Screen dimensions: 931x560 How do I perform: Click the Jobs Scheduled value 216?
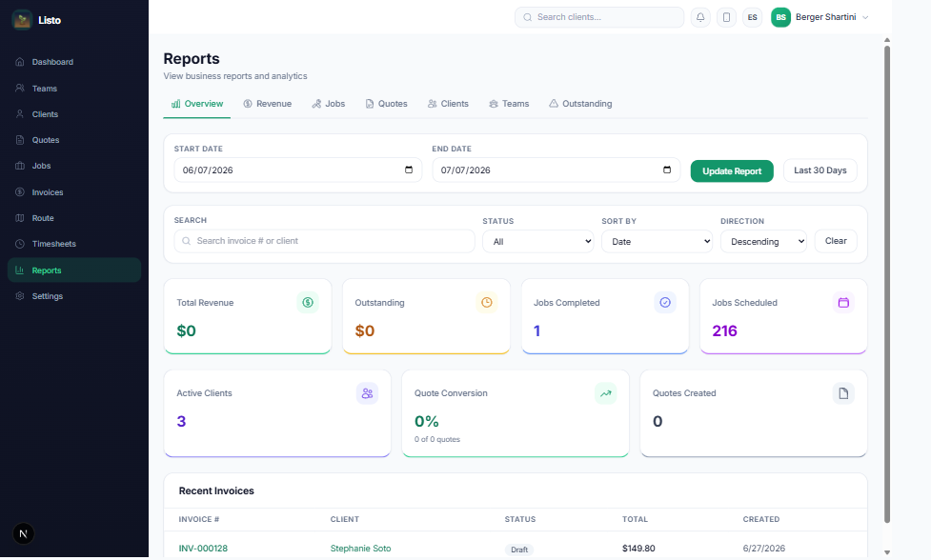tap(724, 330)
